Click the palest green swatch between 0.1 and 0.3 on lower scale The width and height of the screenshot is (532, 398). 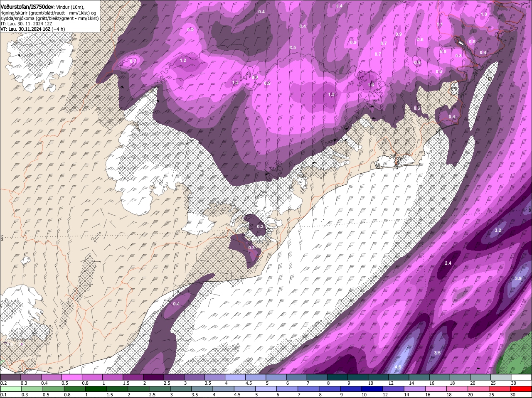click(x=10, y=389)
